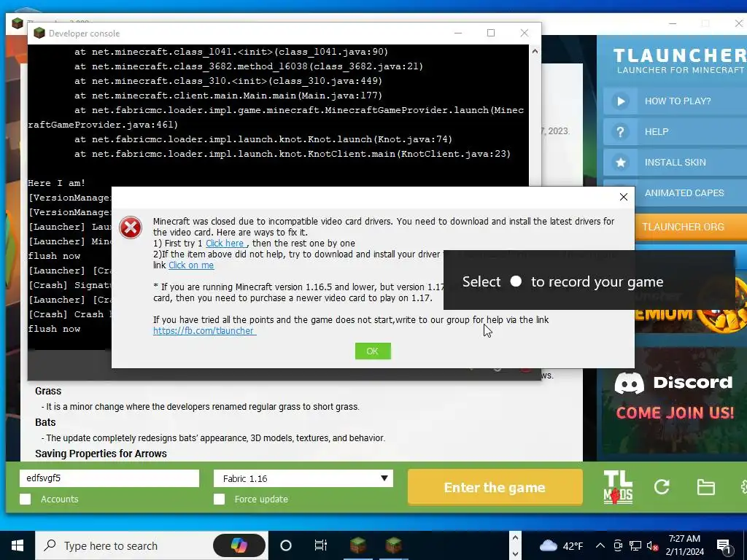Open the notification center icon
Screen dimensions: 747x560
pos(724,545)
